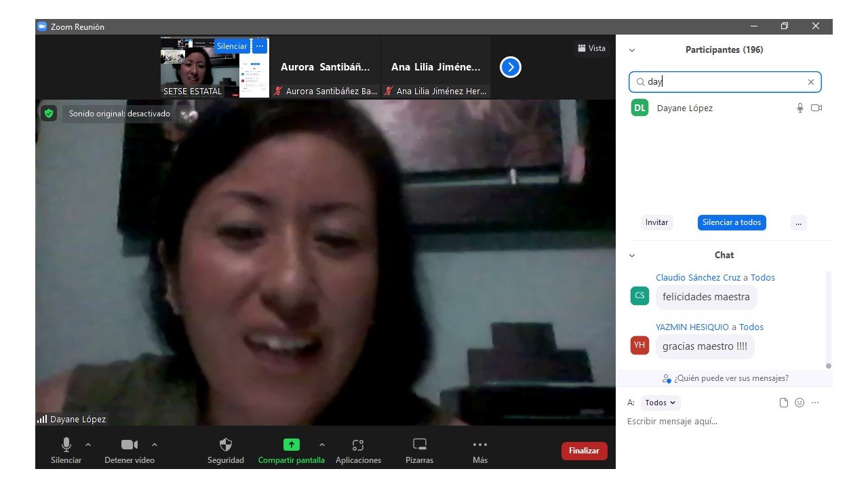
Task: Open audio options arrow beside Silenciar
Action: [87, 445]
